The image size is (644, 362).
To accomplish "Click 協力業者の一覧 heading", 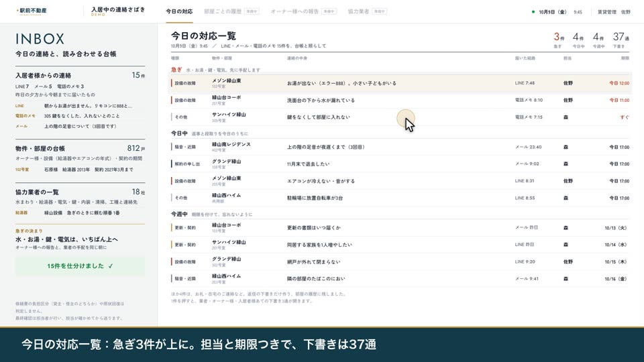I will point(37,192).
